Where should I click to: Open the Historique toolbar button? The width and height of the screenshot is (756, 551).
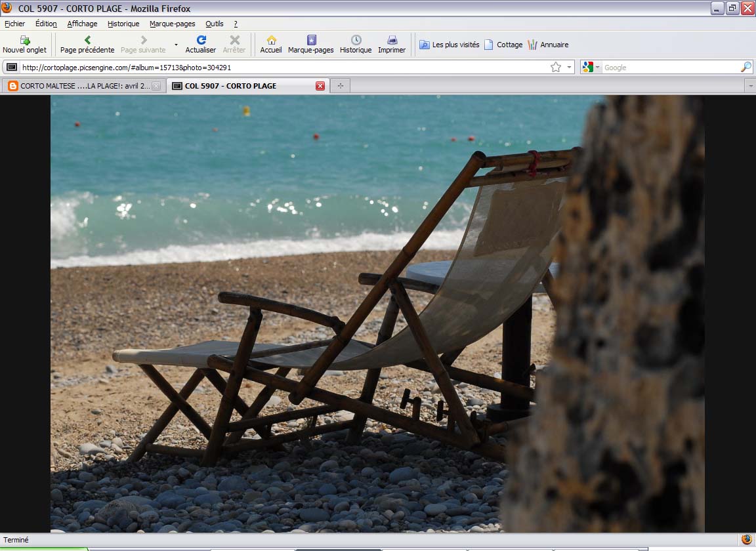(356, 45)
